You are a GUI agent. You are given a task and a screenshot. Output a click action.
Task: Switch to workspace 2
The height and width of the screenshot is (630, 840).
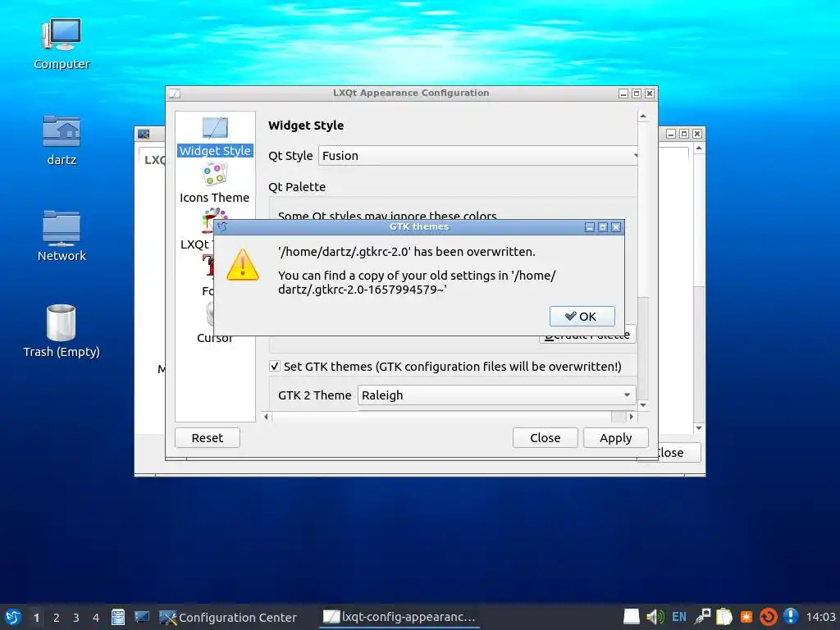[57, 618]
